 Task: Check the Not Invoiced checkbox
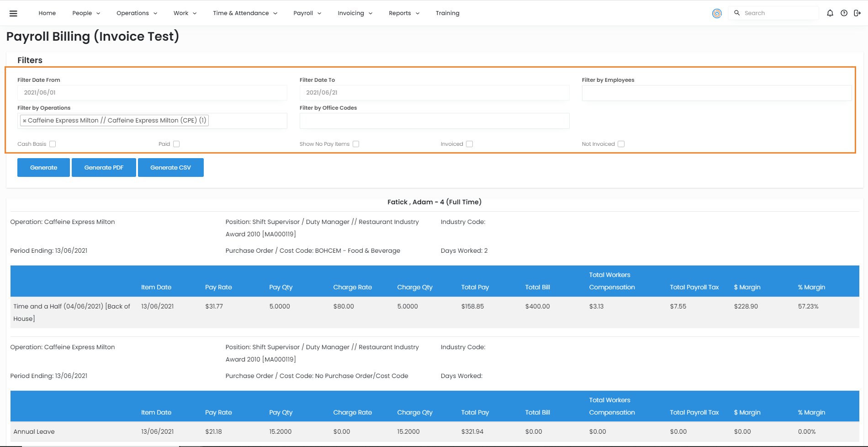click(x=621, y=144)
